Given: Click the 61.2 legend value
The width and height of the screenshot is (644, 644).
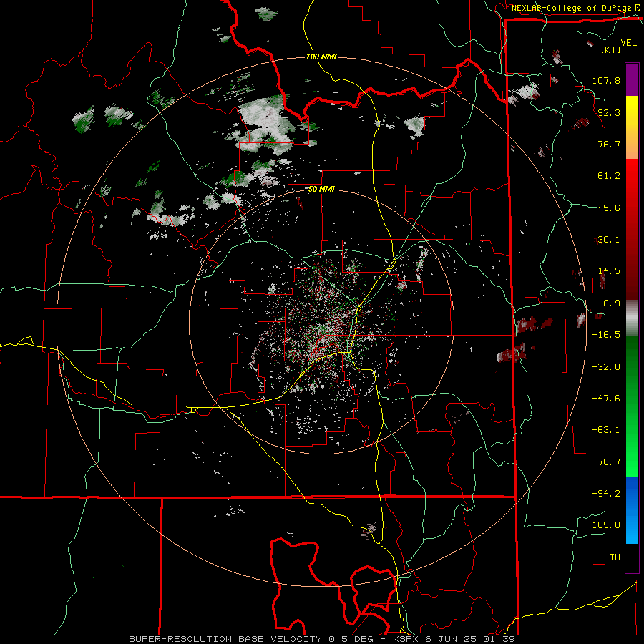Looking at the screenshot, I should coord(609,176).
